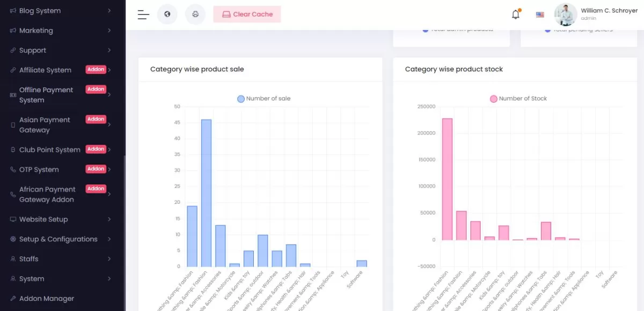Open Asian Payment Gateway menu item
The width and height of the screenshot is (644, 311).
pos(62,125)
